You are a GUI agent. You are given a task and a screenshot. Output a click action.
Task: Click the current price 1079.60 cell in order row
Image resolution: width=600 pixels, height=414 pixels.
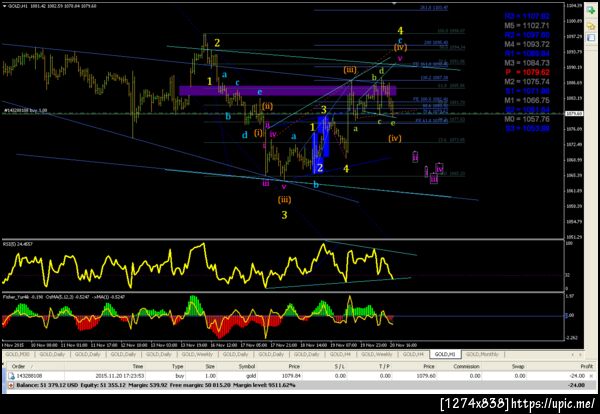[x=426, y=376]
